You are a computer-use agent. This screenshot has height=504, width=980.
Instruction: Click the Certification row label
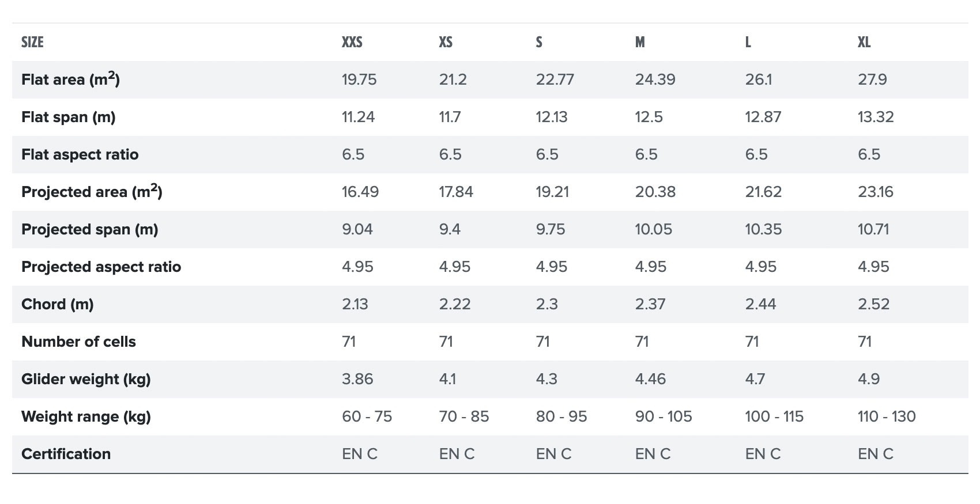[x=66, y=454]
